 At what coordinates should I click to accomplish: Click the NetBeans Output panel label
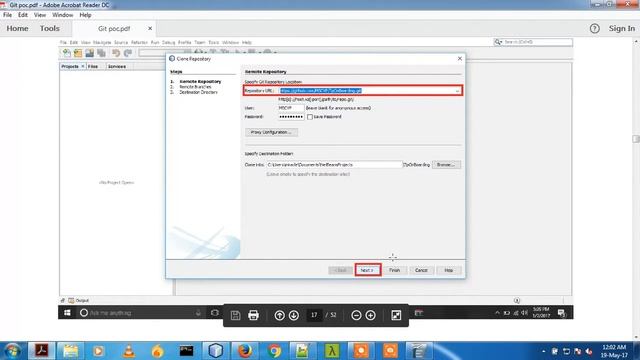[82, 300]
